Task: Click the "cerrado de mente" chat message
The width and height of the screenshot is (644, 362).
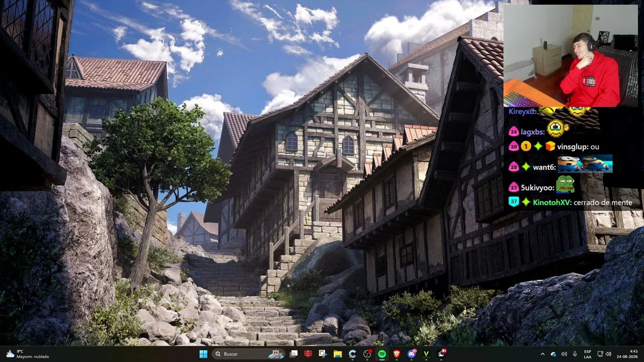Action: coord(603,203)
